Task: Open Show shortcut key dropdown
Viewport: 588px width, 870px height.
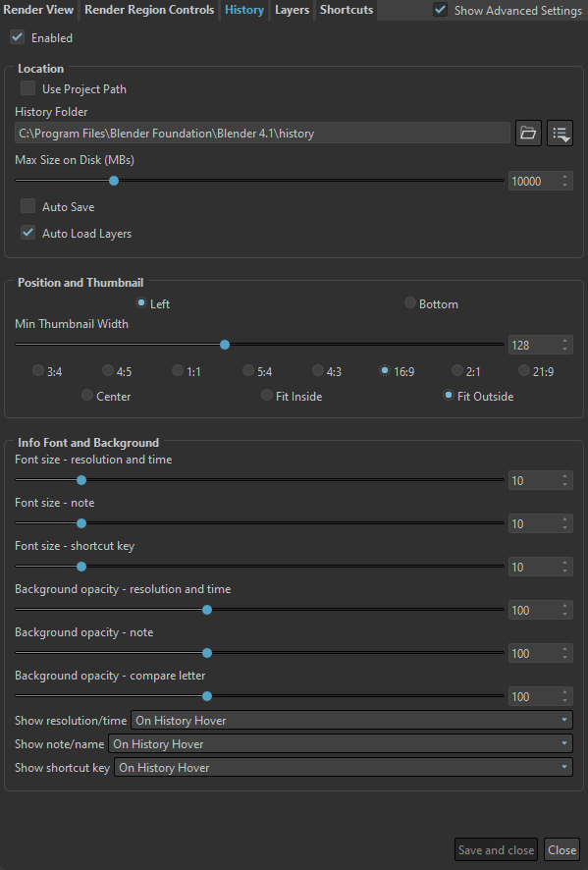Action: point(344,767)
